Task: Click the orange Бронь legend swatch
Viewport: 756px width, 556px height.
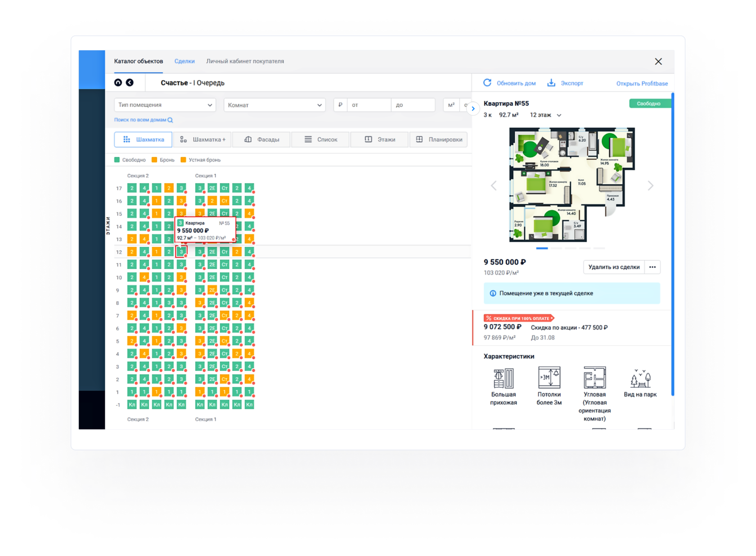Action: 154,160
